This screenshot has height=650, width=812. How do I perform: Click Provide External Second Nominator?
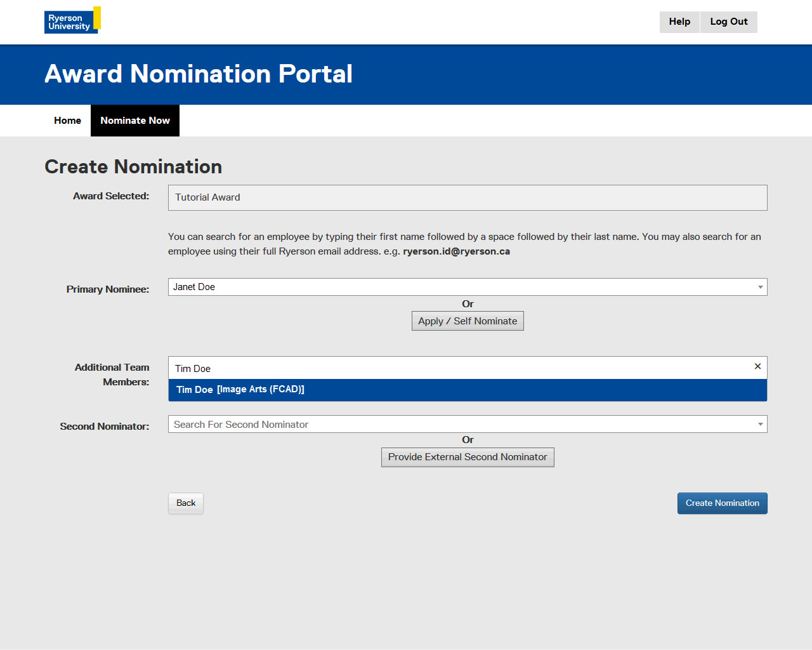[468, 457]
